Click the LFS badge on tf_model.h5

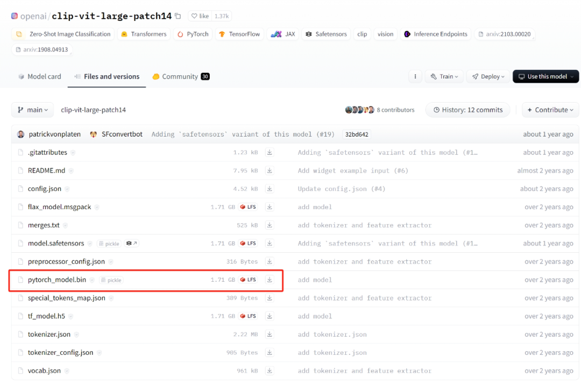[248, 316]
